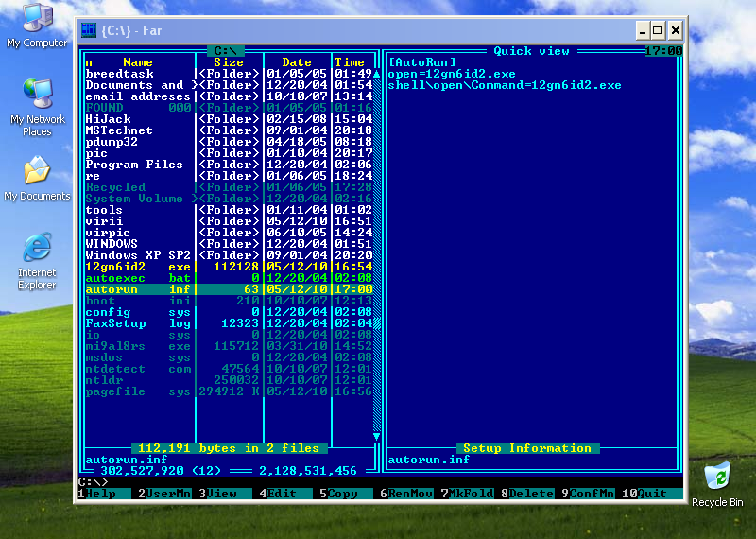Open My Computer desktop icon

click(x=37, y=19)
